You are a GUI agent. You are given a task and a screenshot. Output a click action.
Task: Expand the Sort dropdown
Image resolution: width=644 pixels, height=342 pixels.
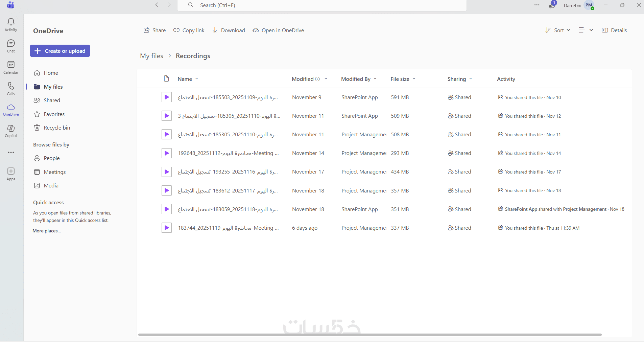tap(558, 30)
